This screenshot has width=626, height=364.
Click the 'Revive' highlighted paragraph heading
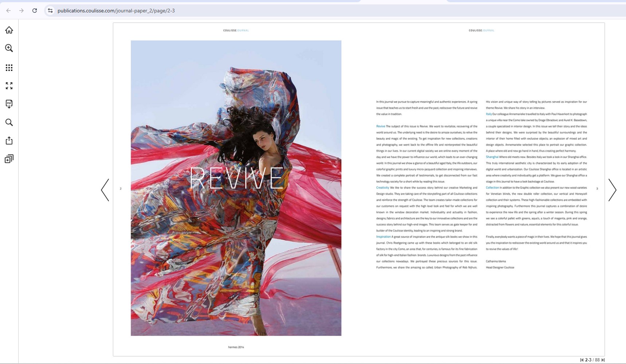point(380,126)
